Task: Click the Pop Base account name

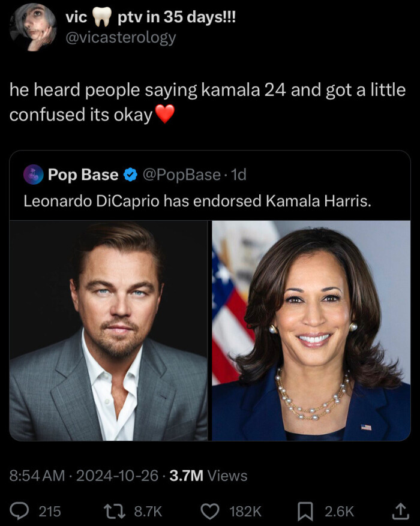Action: pos(83,175)
